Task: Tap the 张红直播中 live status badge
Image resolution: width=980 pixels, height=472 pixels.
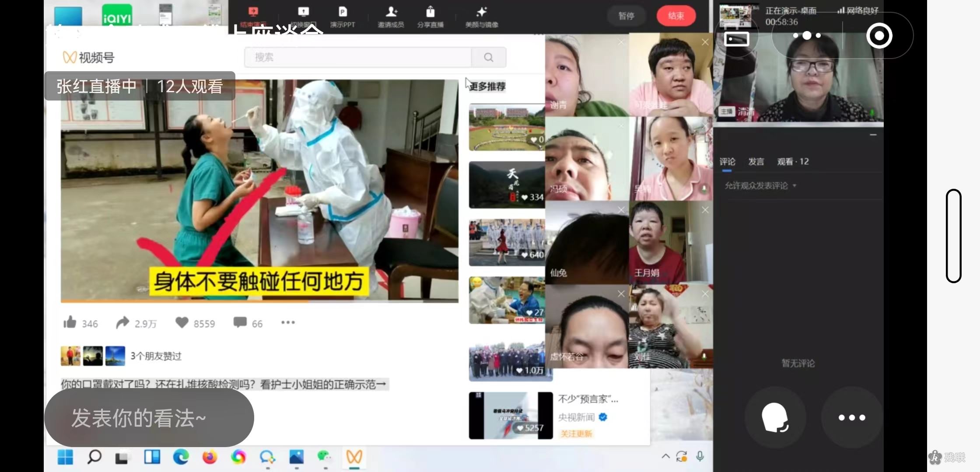Action: pyautogui.click(x=140, y=86)
